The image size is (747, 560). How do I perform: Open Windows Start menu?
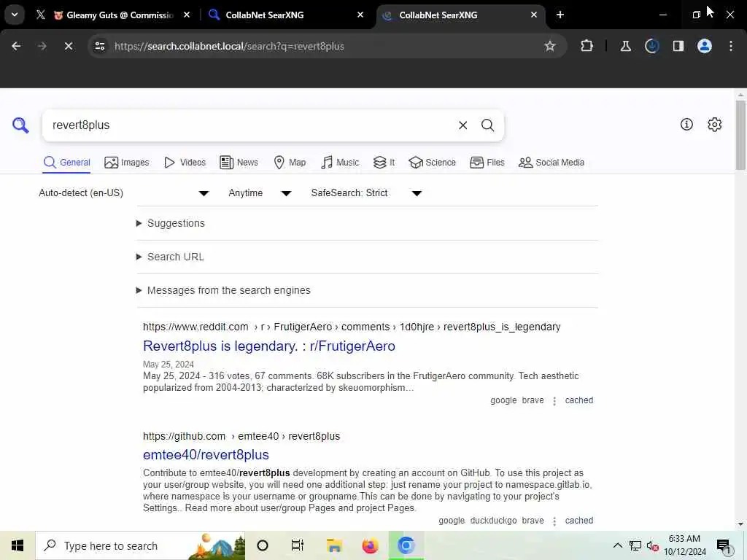click(x=18, y=545)
